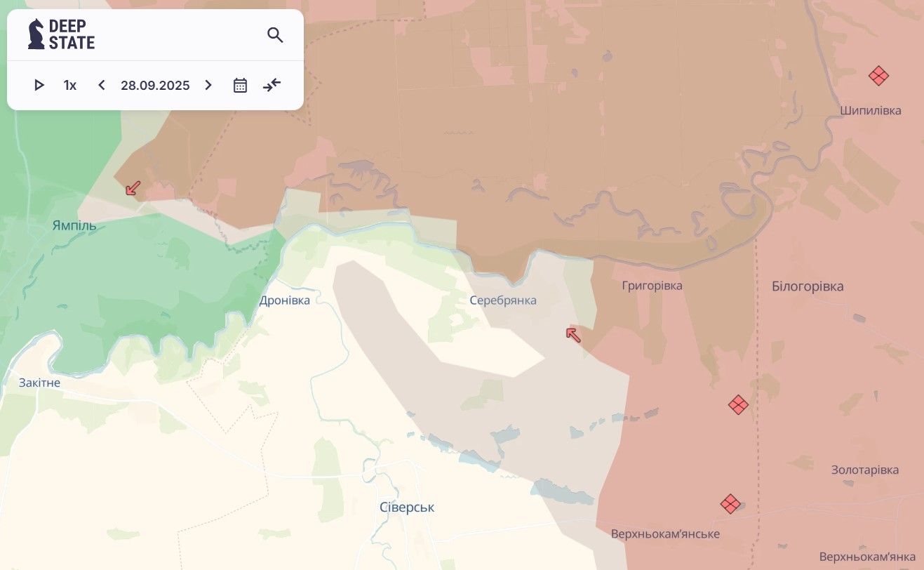Select the red diamond marker near Шипилівка
The width and height of the screenshot is (924, 570).
[x=878, y=76]
